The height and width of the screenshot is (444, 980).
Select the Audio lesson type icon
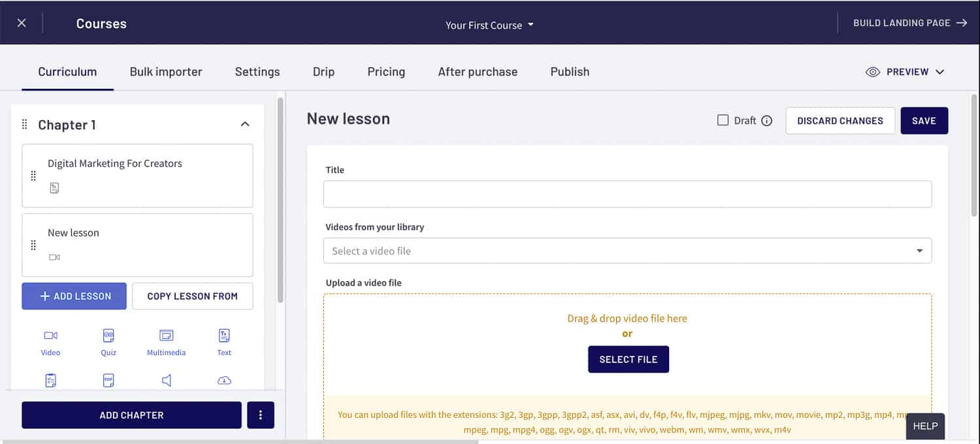tap(166, 380)
